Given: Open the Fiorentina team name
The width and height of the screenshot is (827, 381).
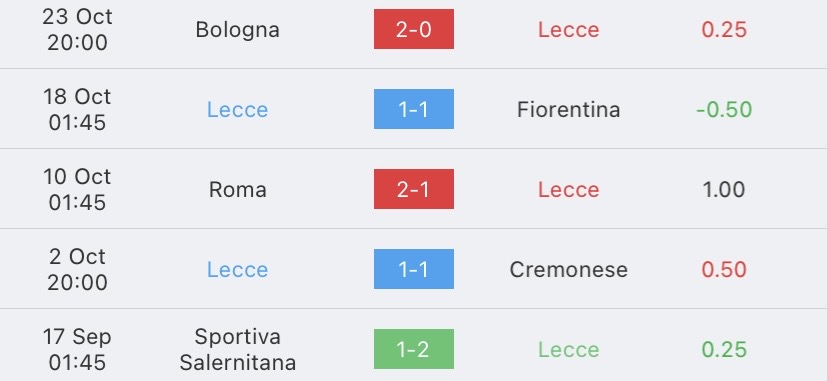Looking at the screenshot, I should [569, 110].
